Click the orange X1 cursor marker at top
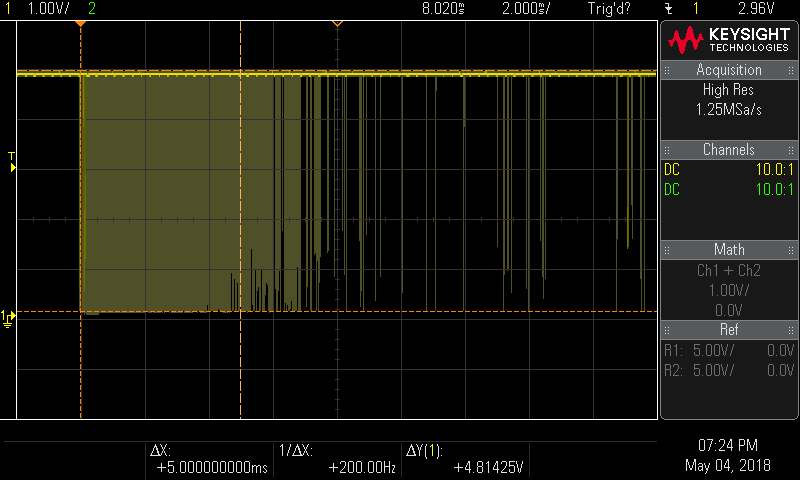The image size is (800, 480). click(x=80, y=24)
